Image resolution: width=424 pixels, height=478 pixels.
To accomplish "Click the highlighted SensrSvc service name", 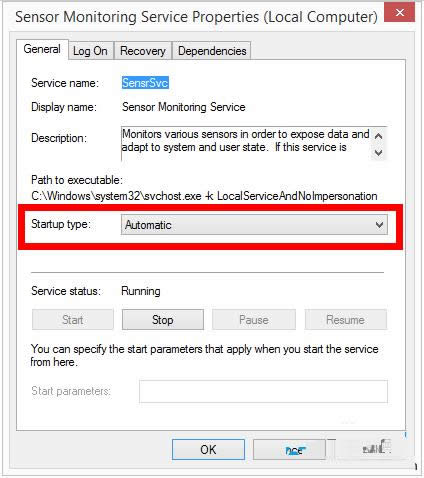I will (145, 83).
